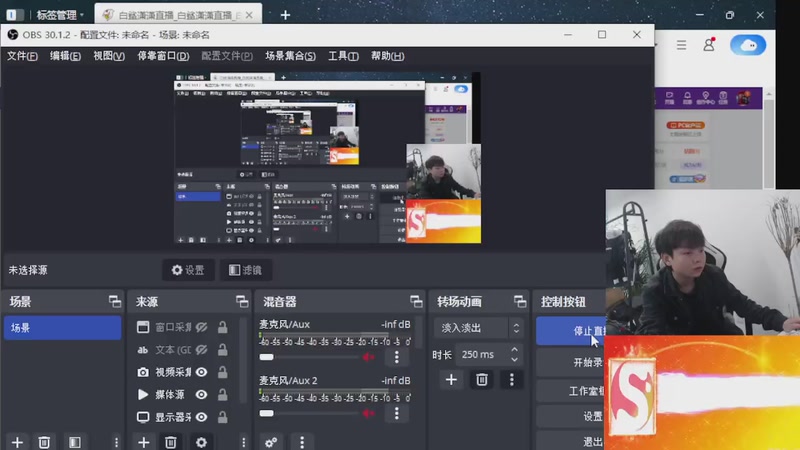Toggle lock on 媒体源 source
The height and width of the screenshot is (450, 800).
(222, 394)
